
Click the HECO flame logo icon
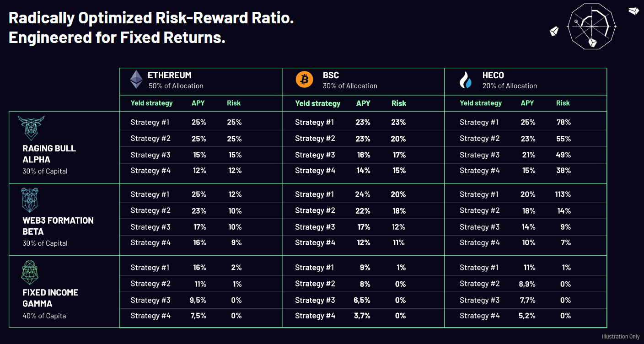466,80
